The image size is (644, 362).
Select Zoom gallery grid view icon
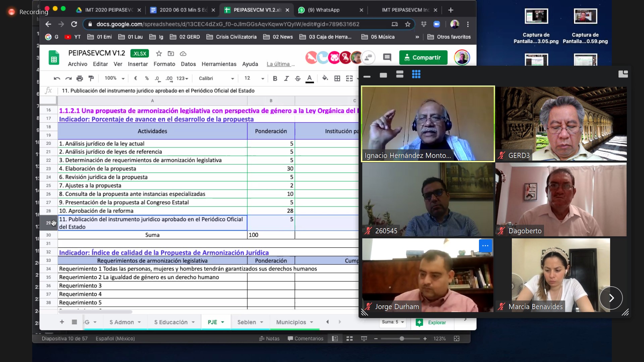[x=416, y=74]
